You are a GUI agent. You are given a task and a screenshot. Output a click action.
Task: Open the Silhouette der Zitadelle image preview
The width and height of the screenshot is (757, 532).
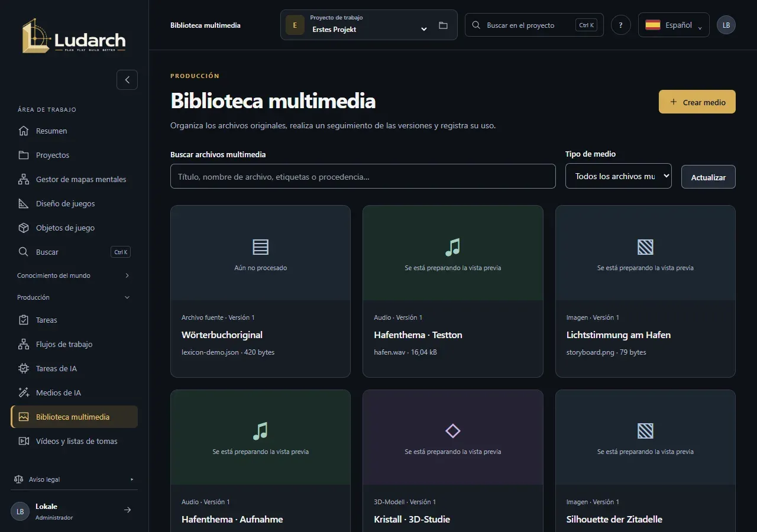coord(645,437)
